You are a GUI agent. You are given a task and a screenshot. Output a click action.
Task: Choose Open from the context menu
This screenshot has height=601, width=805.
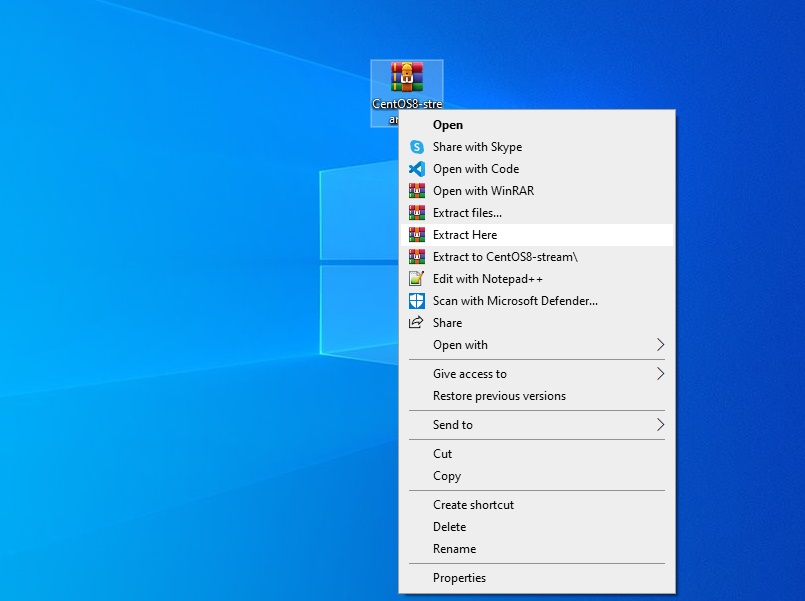point(536,125)
